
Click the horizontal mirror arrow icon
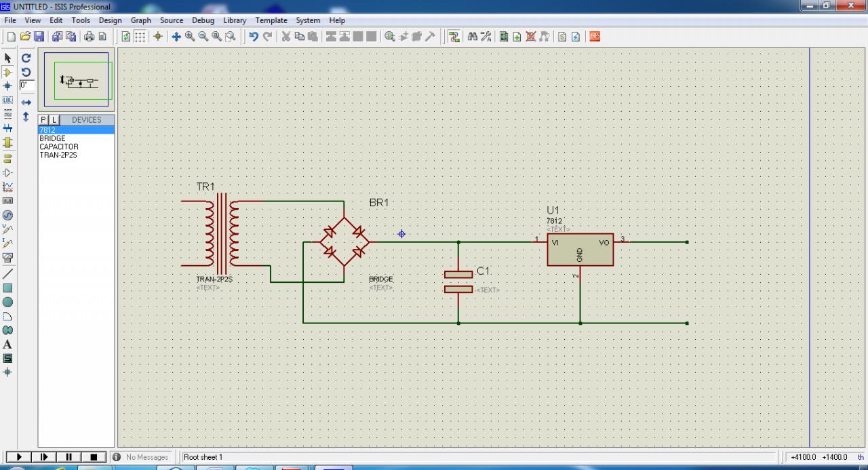pyautogui.click(x=26, y=102)
